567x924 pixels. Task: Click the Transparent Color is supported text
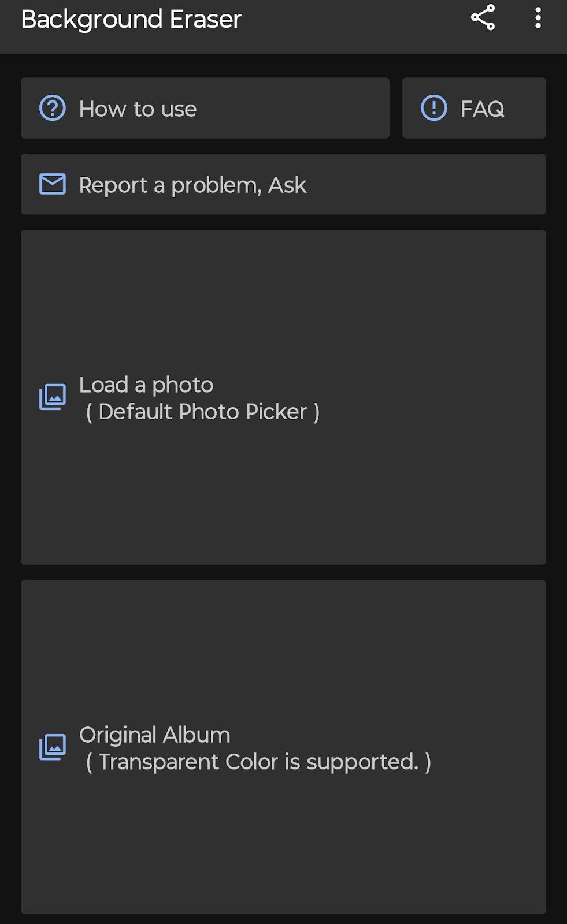pyautogui.click(x=258, y=762)
